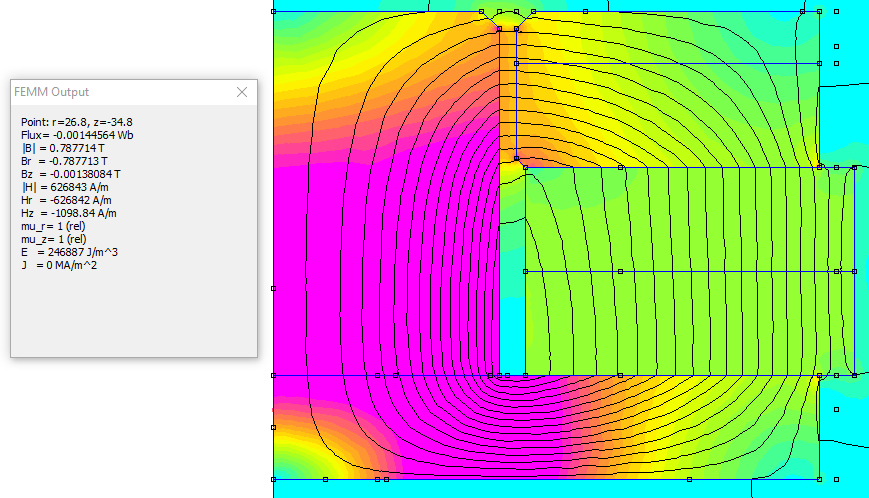Click the |B| = 0.787714 T line
This screenshot has height=498, width=869.
pyautogui.click(x=63, y=148)
